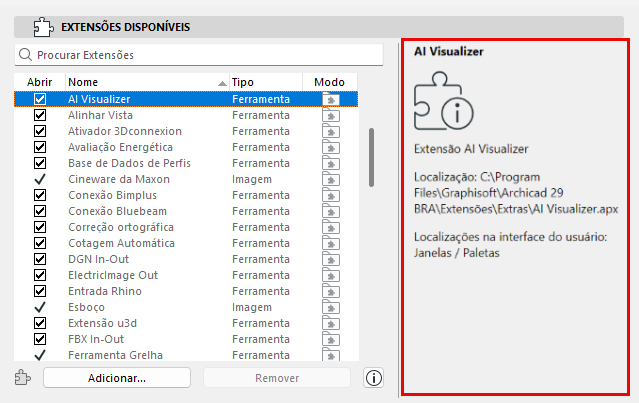Click the Remover button
Screen dimensions: 639x403
click(x=277, y=378)
